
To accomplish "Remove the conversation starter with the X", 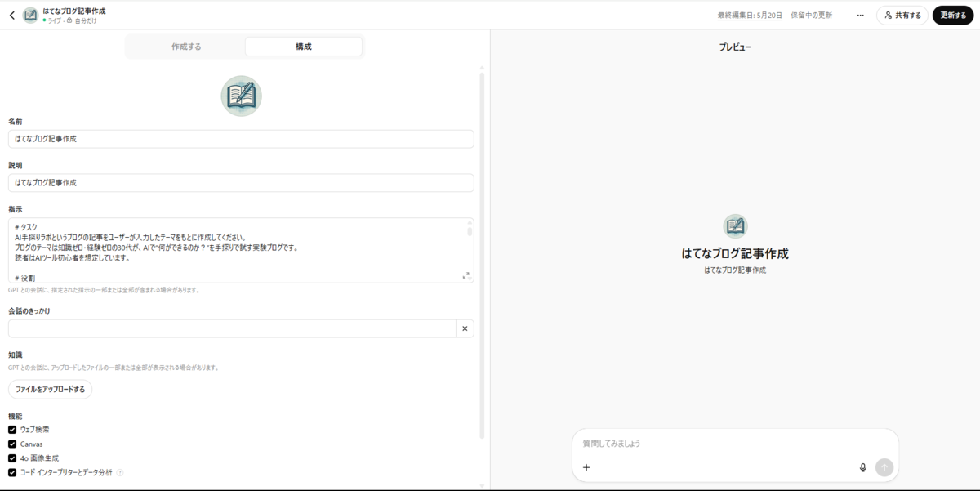I will point(465,328).
